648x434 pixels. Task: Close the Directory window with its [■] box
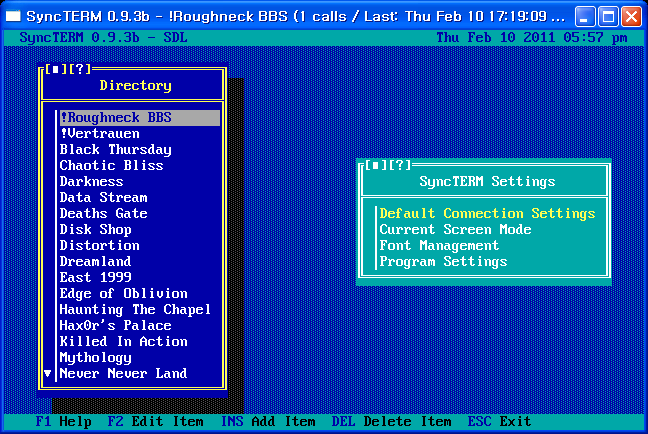tap(55, 69)
